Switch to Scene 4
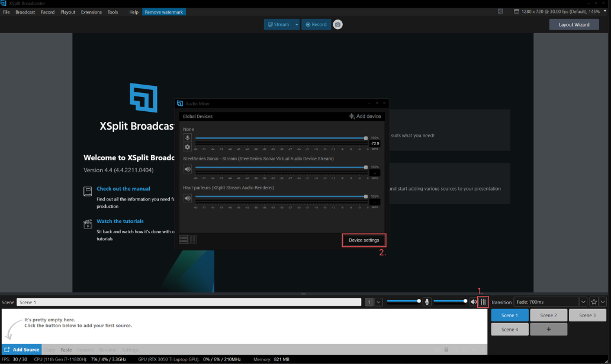This screenshot has width=611, height=364. click(x=510, y=329)
